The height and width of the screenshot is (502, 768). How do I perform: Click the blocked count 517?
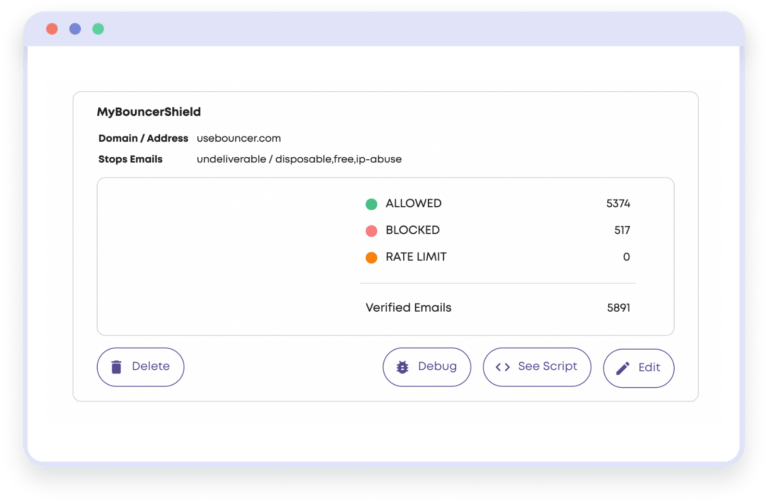[x=622, y=230]
